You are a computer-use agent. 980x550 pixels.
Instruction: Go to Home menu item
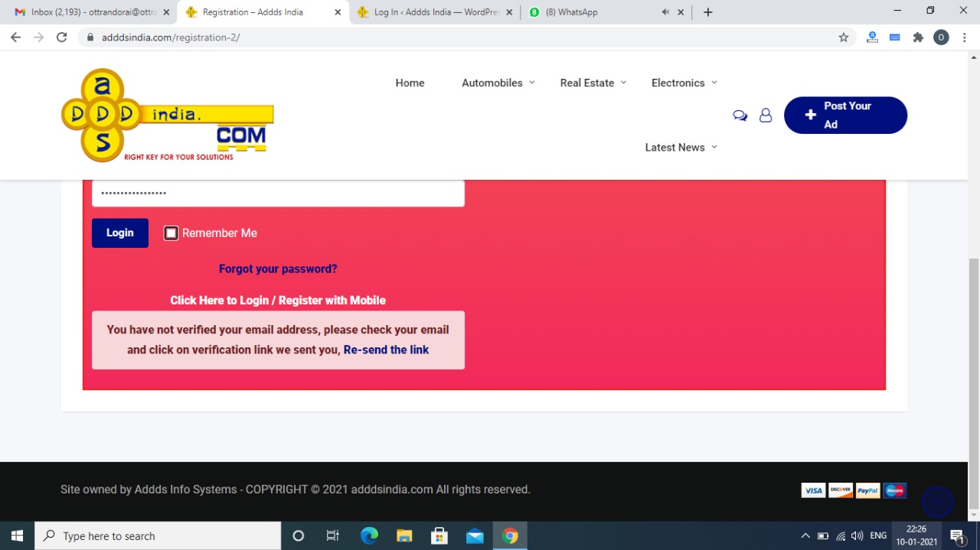410,83
